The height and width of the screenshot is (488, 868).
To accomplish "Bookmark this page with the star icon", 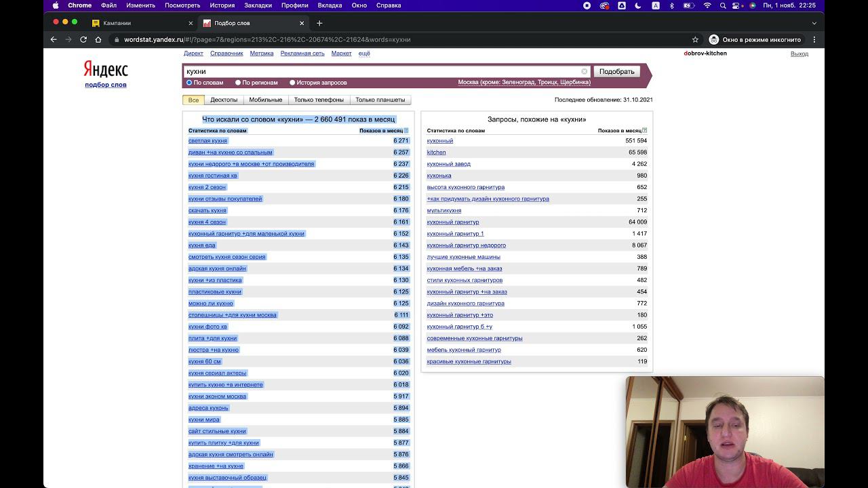I will (x=695, y=39).
